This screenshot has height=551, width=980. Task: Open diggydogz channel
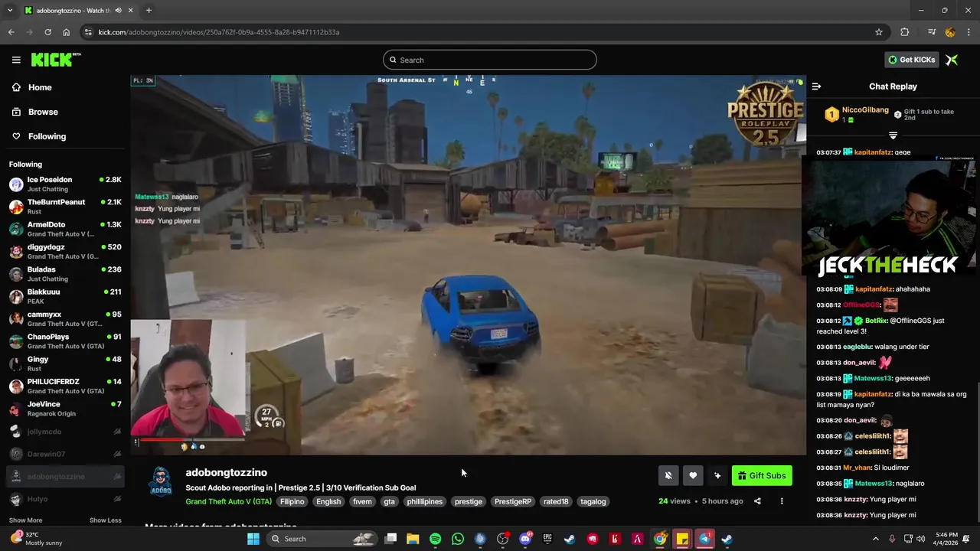65,251
